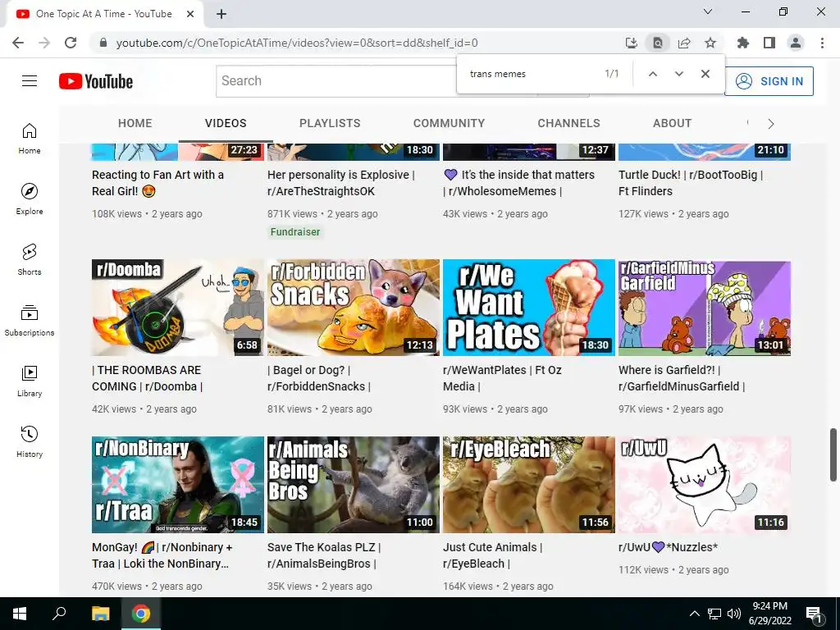Image resolution: width=840 pixels, height=630 pixels.
Task: Click the page vertical scrollbar handle
Action: point(833,454)
